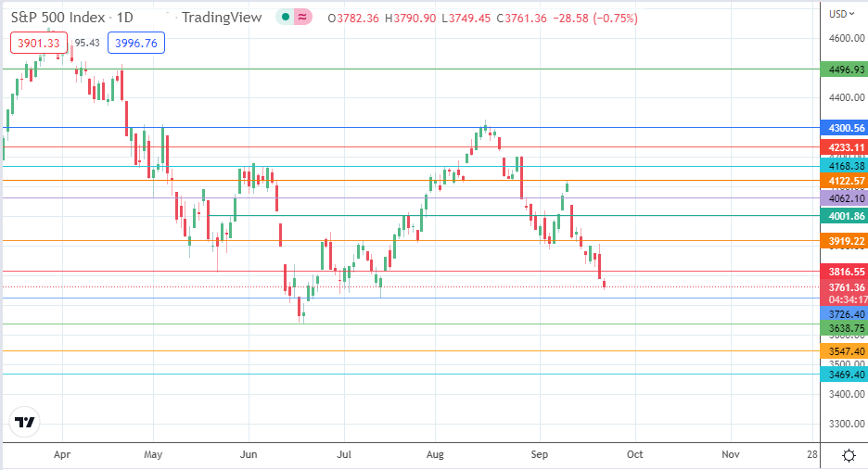
Task: Click the change value −28.58 (−0.75%)
Action: 596,19
